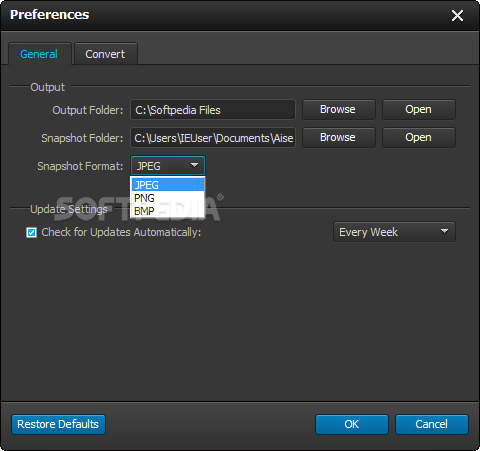The height and width of the screenshot is (451, 480).
Task: Choose BMP from the format list
Action: [x=168, y=211]
